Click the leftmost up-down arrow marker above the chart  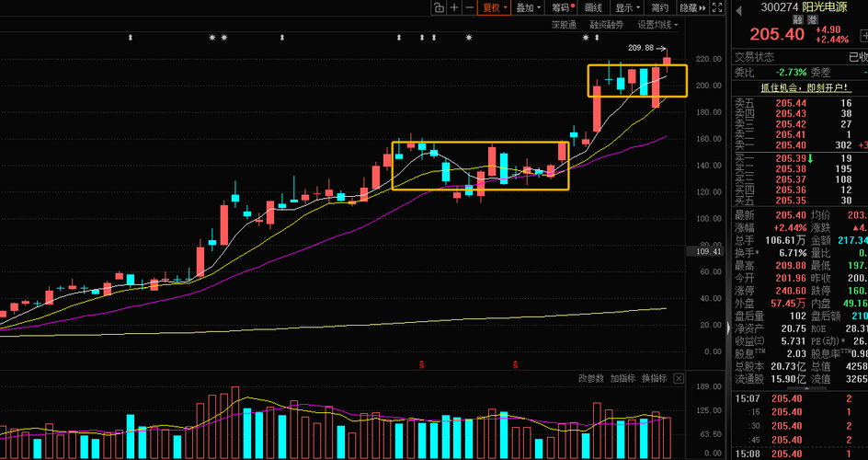tap(131, 38)
